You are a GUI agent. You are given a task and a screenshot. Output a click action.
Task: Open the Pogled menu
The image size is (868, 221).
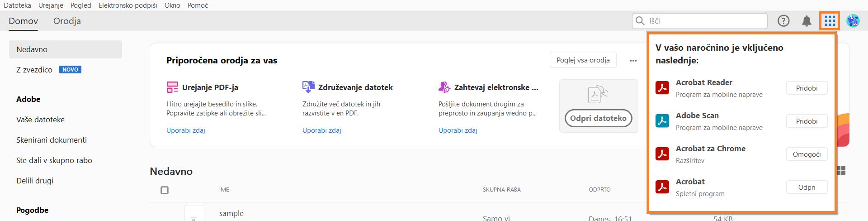[x=81, y=5]
